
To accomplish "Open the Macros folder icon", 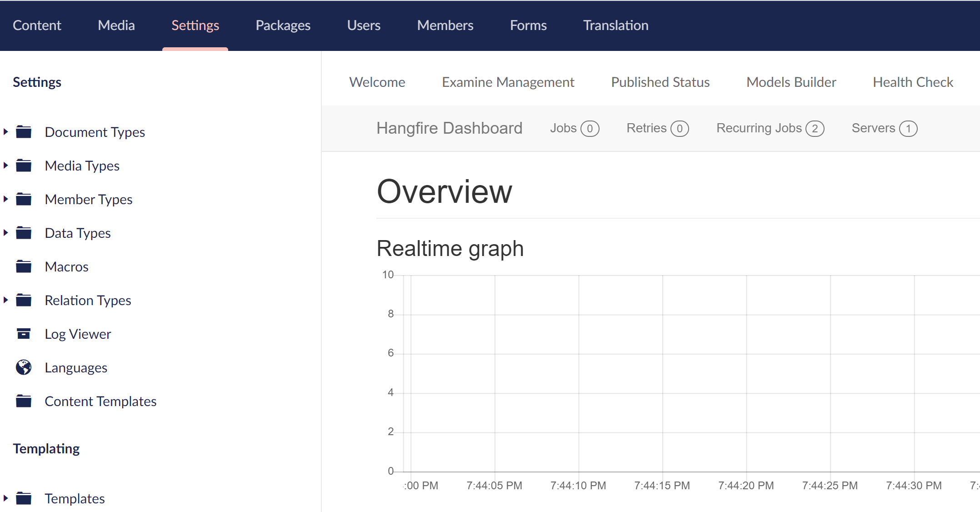I will coord(24,266).
